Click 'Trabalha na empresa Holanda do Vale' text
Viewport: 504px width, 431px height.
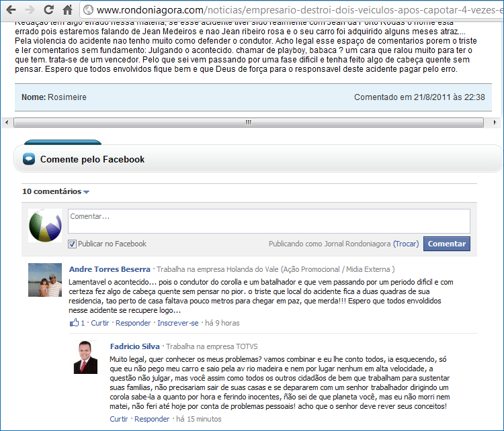(x=218, y=269)
